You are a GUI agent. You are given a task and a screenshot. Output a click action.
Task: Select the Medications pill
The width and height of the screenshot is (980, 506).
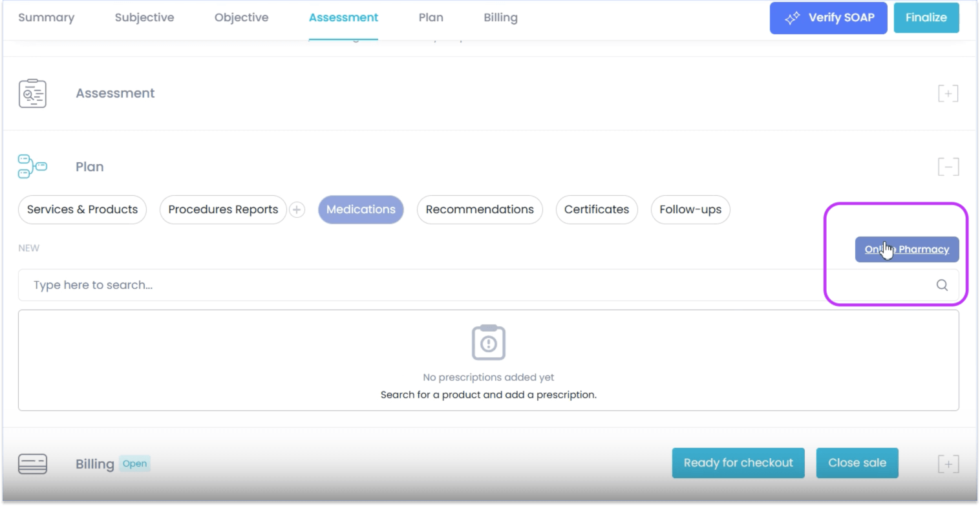coord(361,209)
